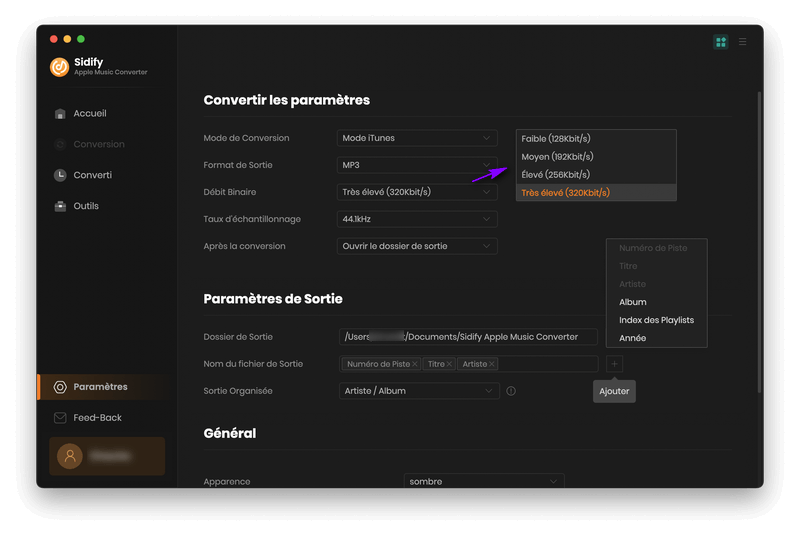Open the Taux d'échantillonnage dropdown
Viewport: 800px width, 536px height.
(417, 219)
